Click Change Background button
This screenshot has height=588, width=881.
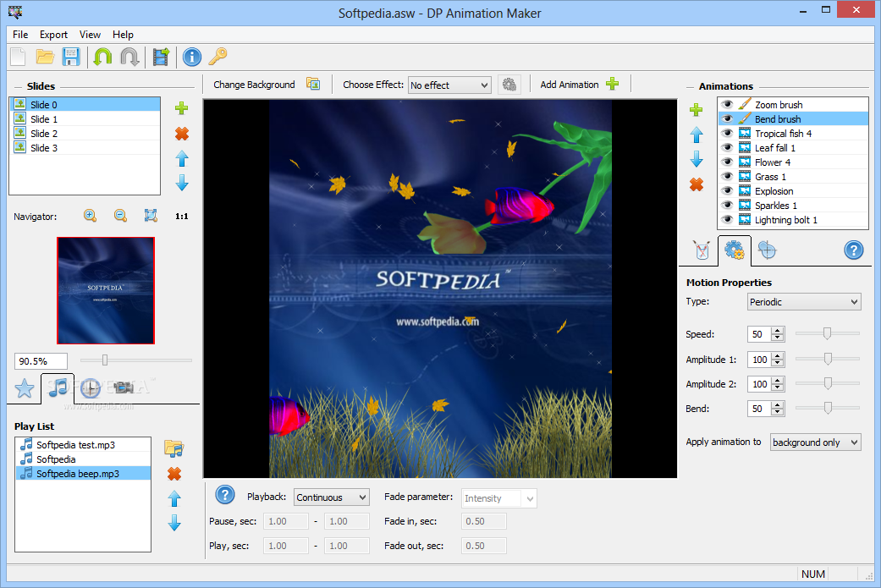coord(254,85)
